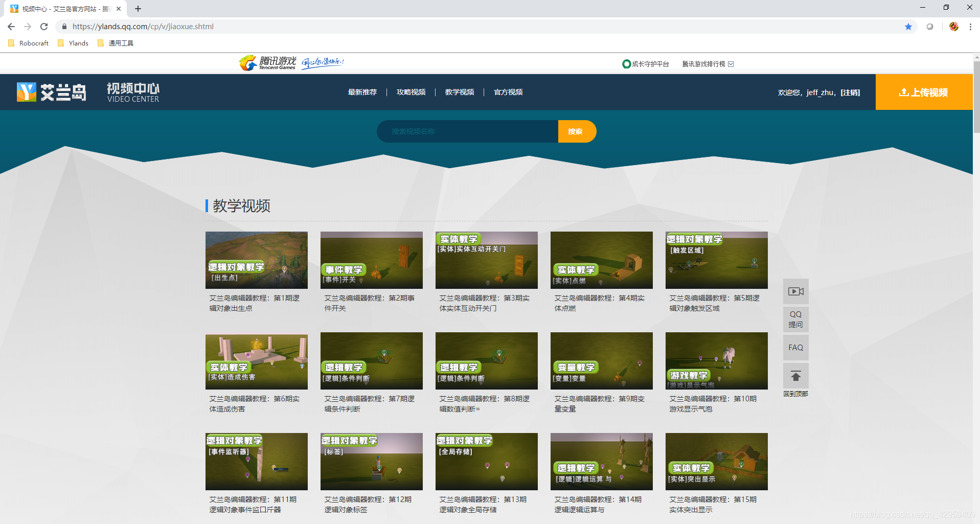Open the Robocraft bookmark folder
Screen dimensions: 980x524
pos(29,43)
